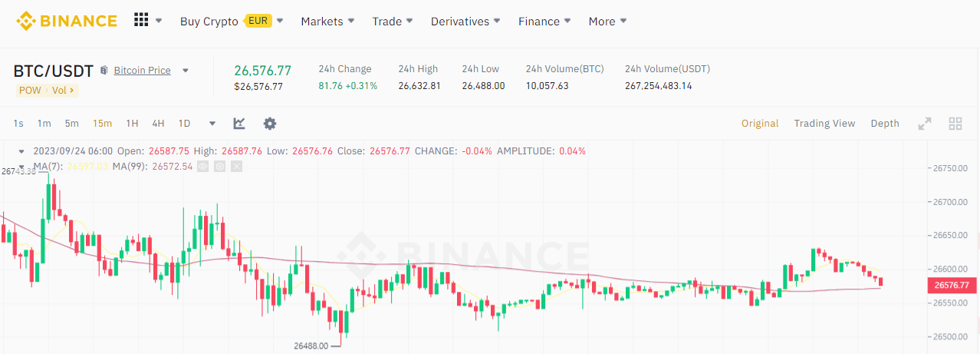Remove the MA indicator with X
The image size is (980, 354).
click(x=236, y=166)
